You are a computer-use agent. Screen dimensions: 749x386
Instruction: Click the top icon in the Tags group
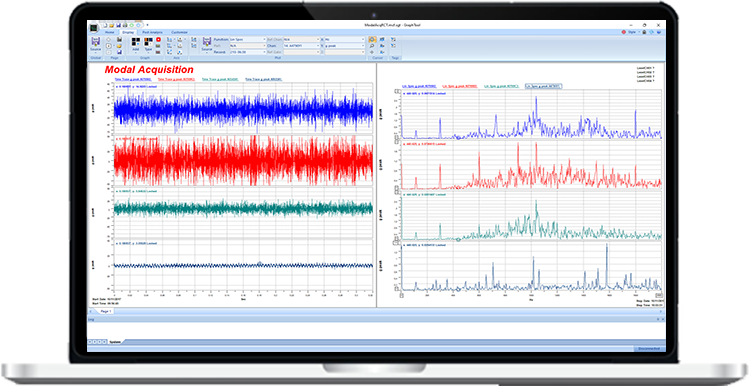pos(393,39)
